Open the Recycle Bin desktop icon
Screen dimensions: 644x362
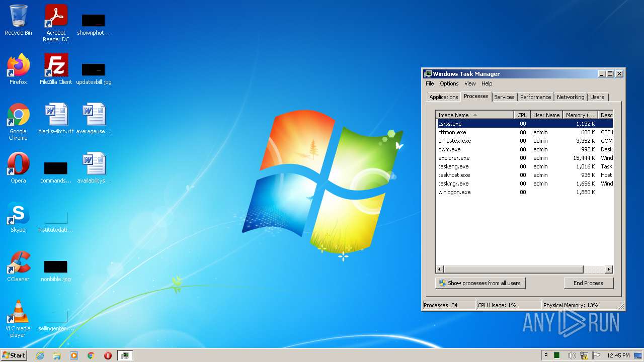[18, 21]
